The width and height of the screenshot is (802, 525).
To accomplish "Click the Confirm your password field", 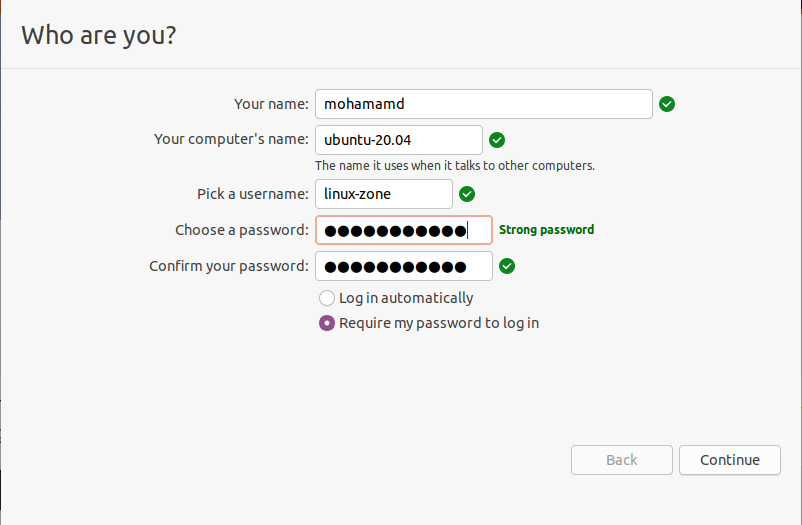I will 404,266.
